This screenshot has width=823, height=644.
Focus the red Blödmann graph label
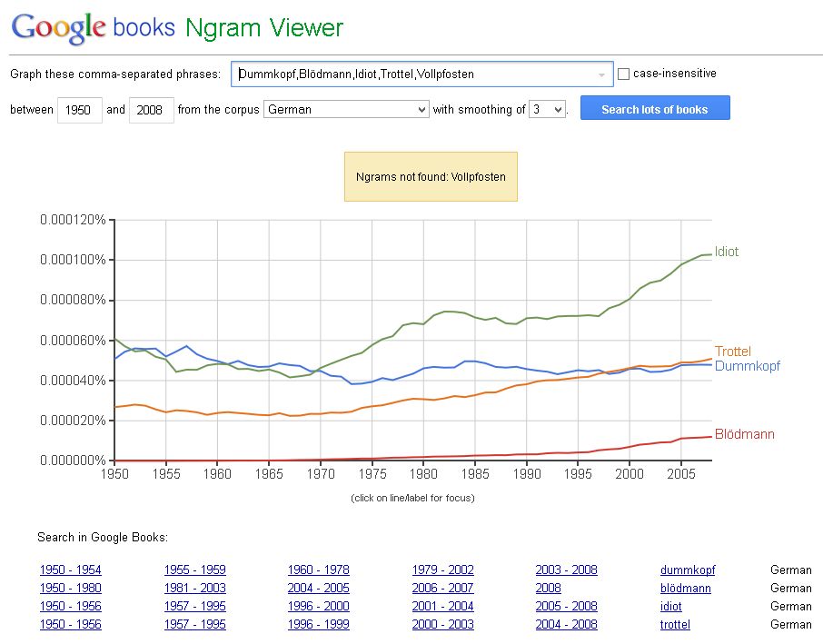tap(744, 434)
